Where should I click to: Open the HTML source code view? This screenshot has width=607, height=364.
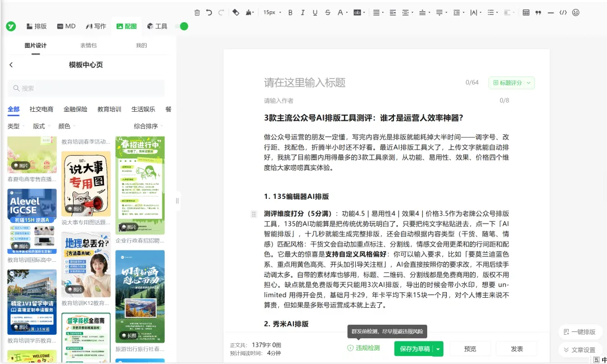point(563,12)
